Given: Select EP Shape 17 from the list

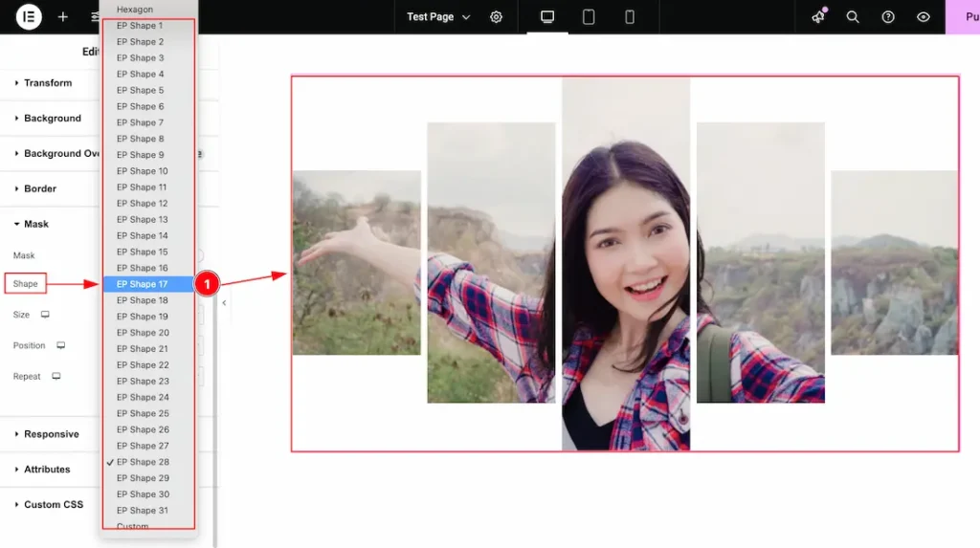Looking at the screenshot, I should (143, 284).
